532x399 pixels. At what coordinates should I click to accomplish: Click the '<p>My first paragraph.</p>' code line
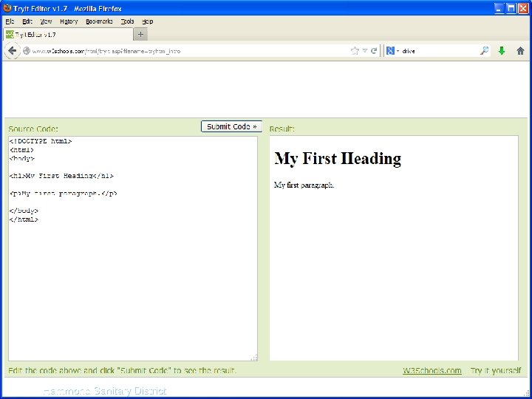click(x=63, y=194)
